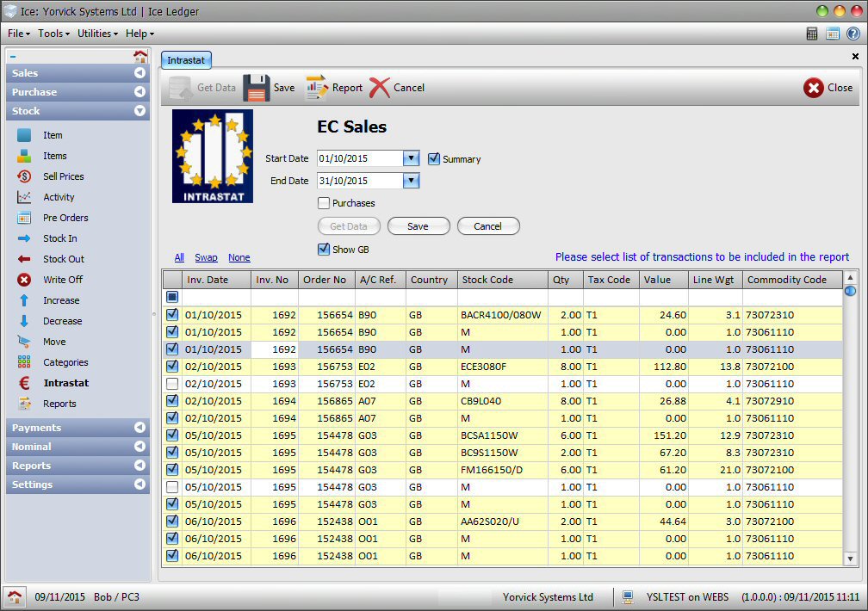
Task: Uncheck the Show GB checkbox
Action: coord(324,250)
